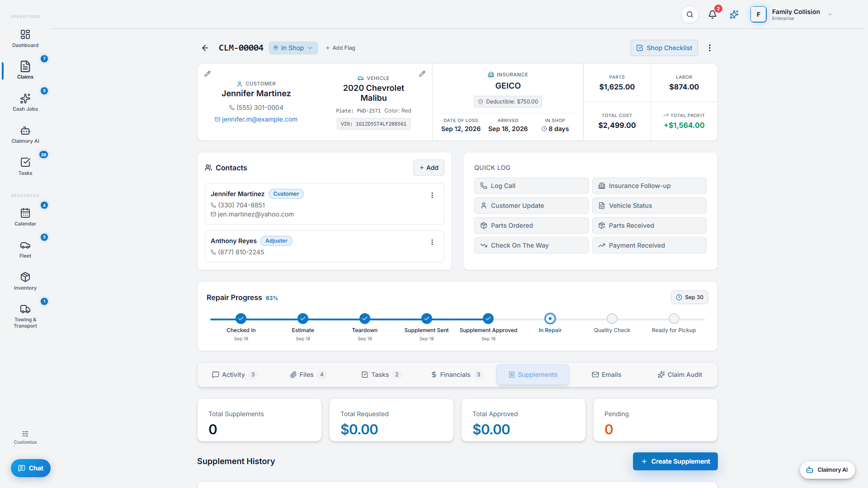868x488 pixels.
Task: Open Inventory from the sidebar
Action: tap(25, 281)
